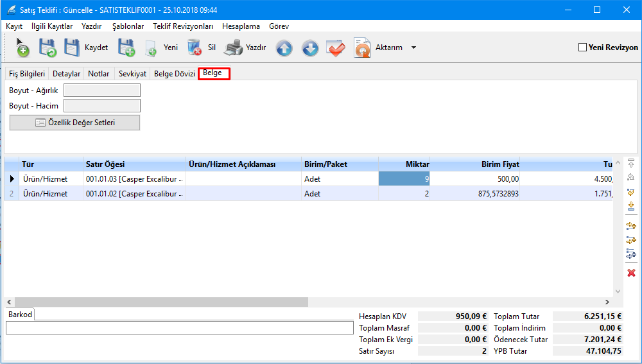Delete row with the red X icon
Viewport: 642px width, 364px height.
coord(631,273)
